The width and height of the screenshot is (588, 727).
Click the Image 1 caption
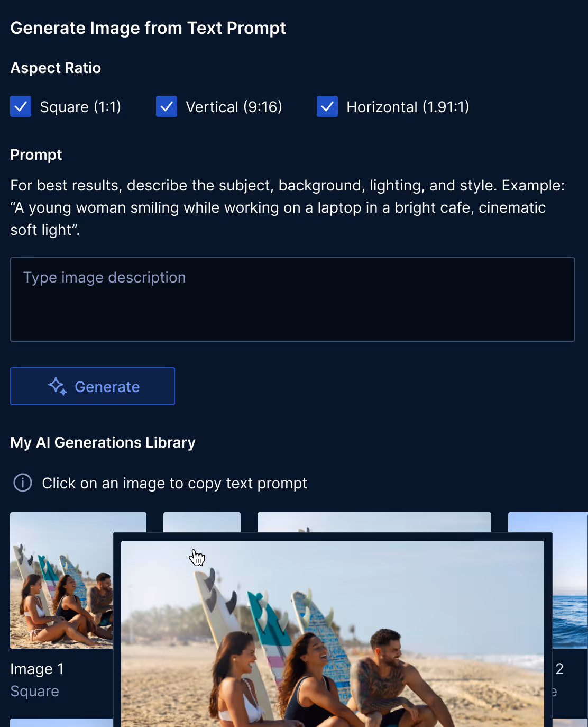point(37,669)
